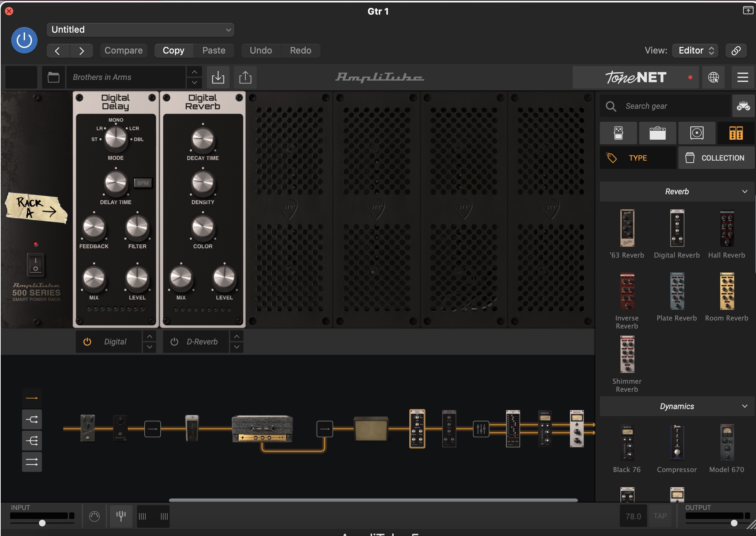Click the color palette icon in bottom bar
The height and width of the screenshot is (536, 756).
94,516
